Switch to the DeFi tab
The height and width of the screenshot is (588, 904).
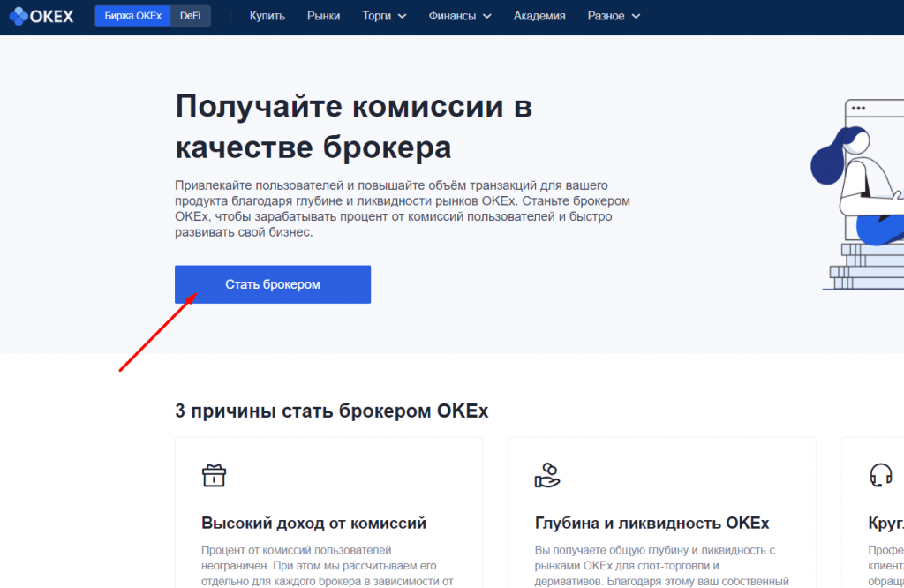(191, 16)
